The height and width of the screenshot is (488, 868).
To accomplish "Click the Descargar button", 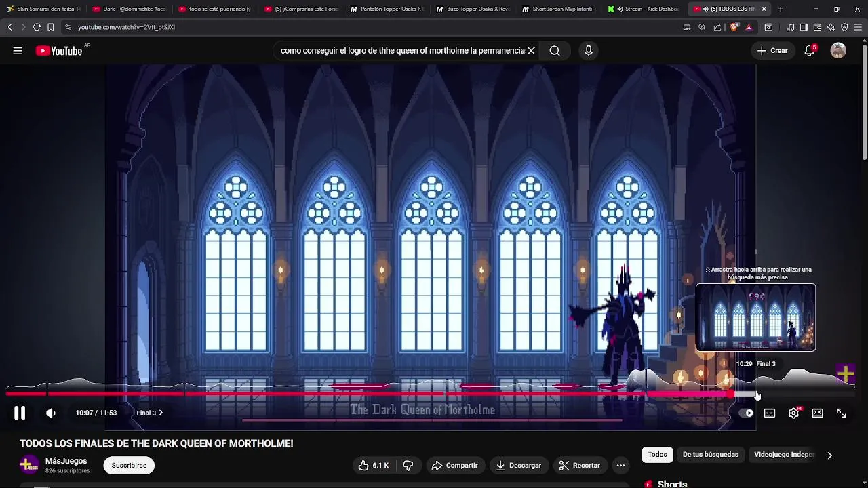I will [x=519, y=465].
